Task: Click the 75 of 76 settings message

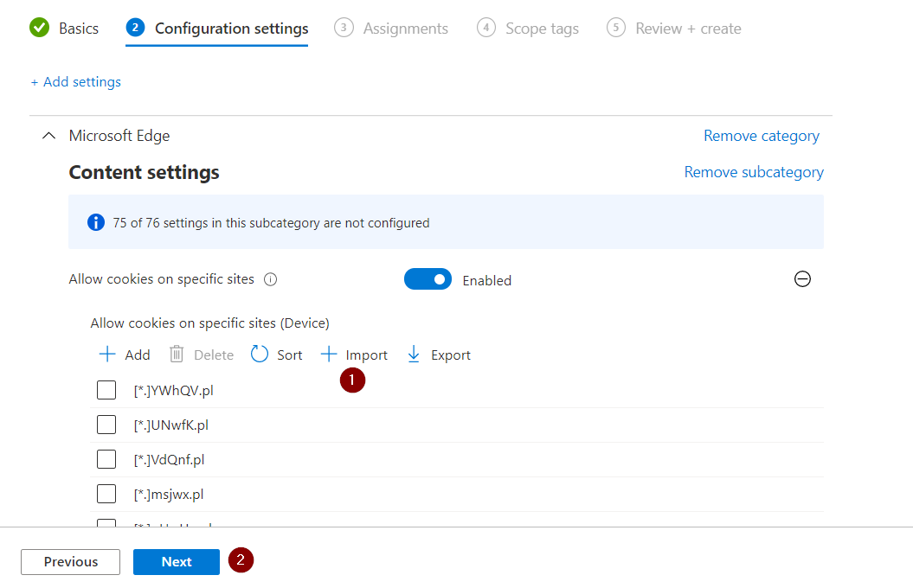Action: [x=272, y=223]
